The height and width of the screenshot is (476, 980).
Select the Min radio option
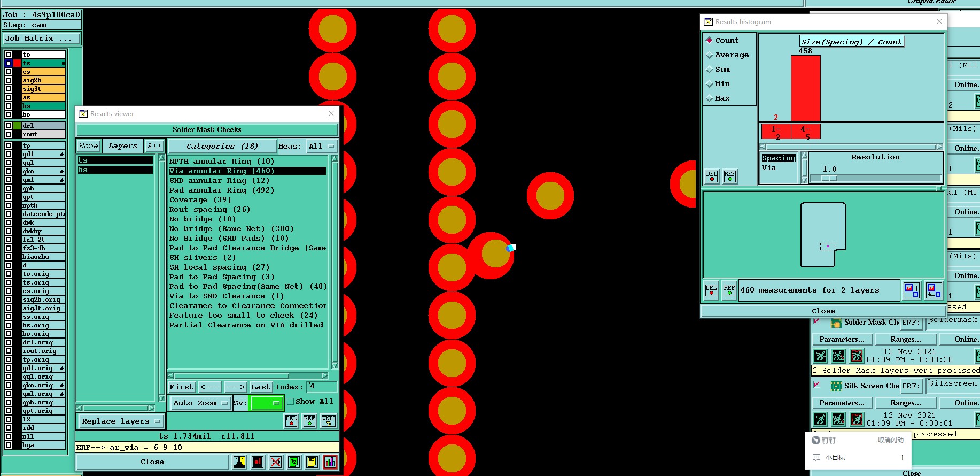point(710,84)
